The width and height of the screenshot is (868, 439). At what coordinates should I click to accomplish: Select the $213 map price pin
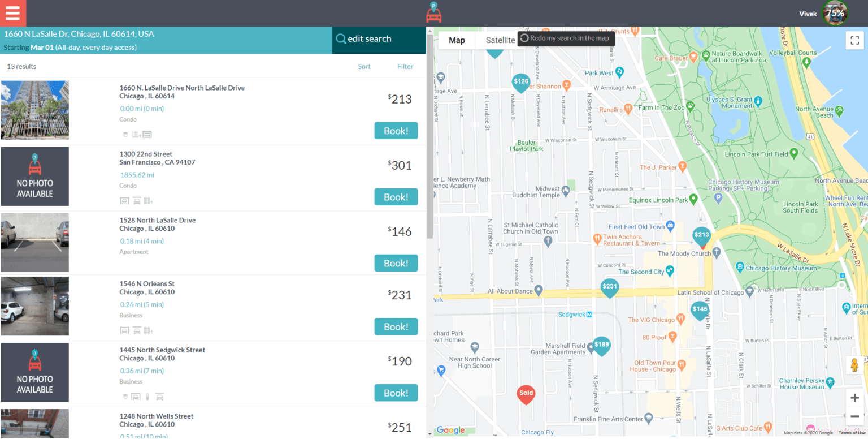701,236
